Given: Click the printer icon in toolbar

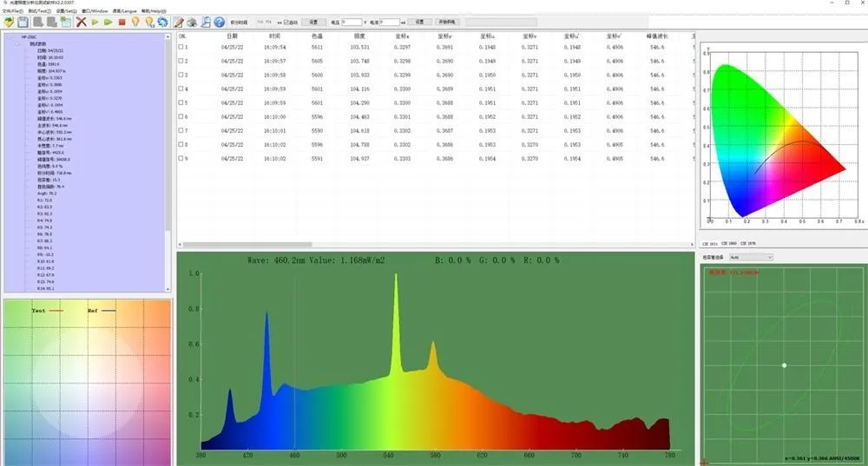Looking at the screenshot, I should click(x=192, y=21).
